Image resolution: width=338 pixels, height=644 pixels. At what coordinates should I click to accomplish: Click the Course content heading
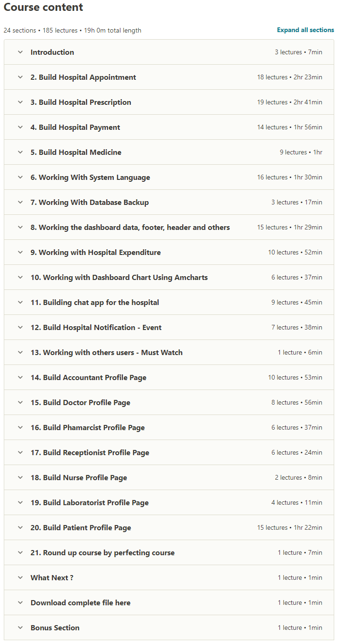(x=43, y=8)
